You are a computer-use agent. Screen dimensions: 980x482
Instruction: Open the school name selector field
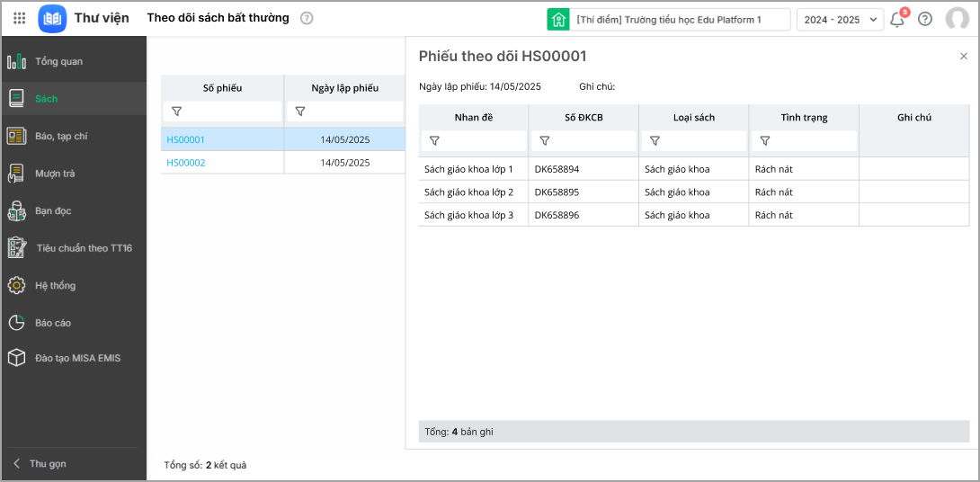click(x=681, y=19)
